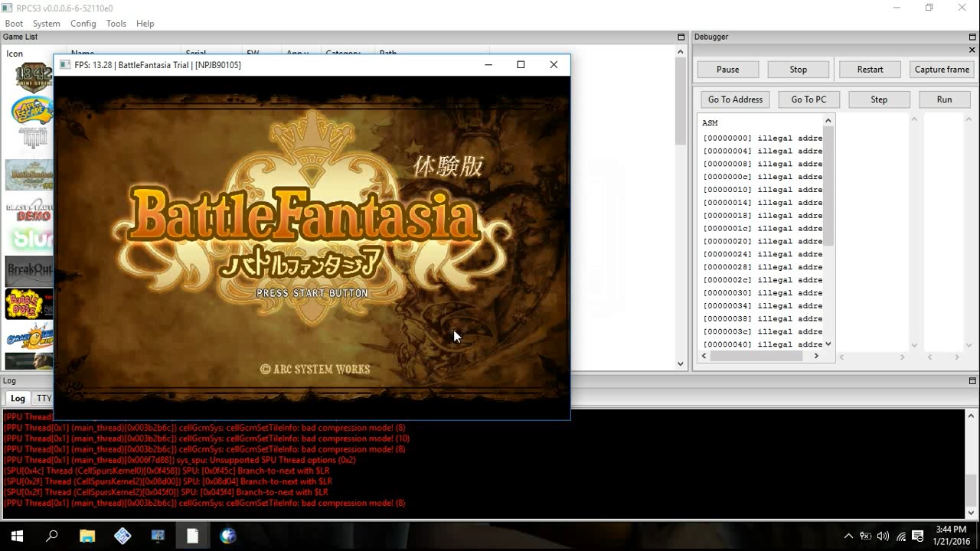Image resolution: width=980 pixels, height=551 pixels.
Task: Choose the Bubble Bobble game icon
Action: (x=29, y=304)
